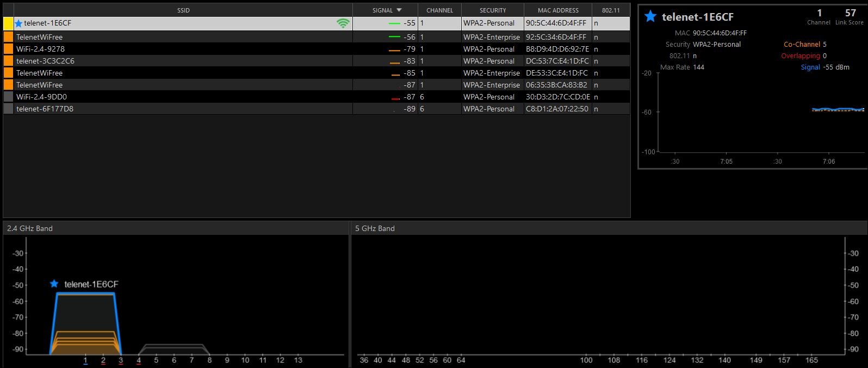Viewport: 868px width, 368px height.
Task: Select the telenet-6F177D8 network
Action: [x=317, y=109]
